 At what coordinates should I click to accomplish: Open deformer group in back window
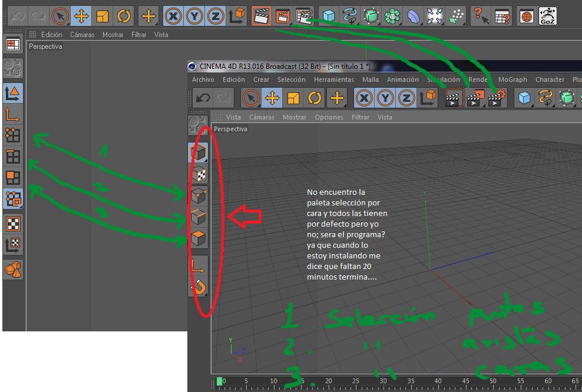click(413, 16)
